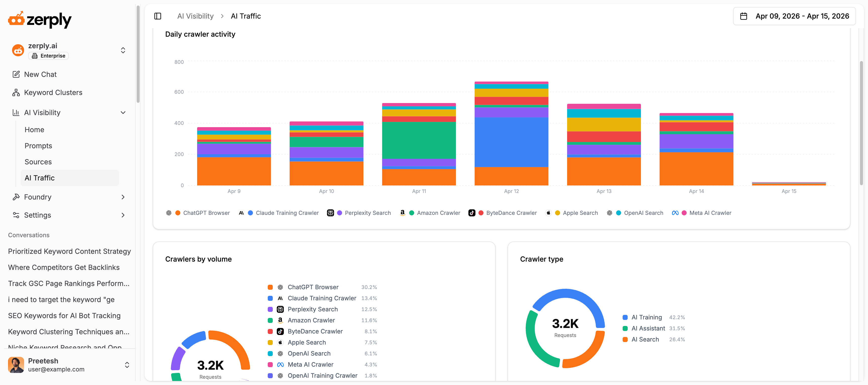Click the calendar icon in date picker
This screenshot has height=385, width=868.
pyautogui.click(x=743, y=16)
